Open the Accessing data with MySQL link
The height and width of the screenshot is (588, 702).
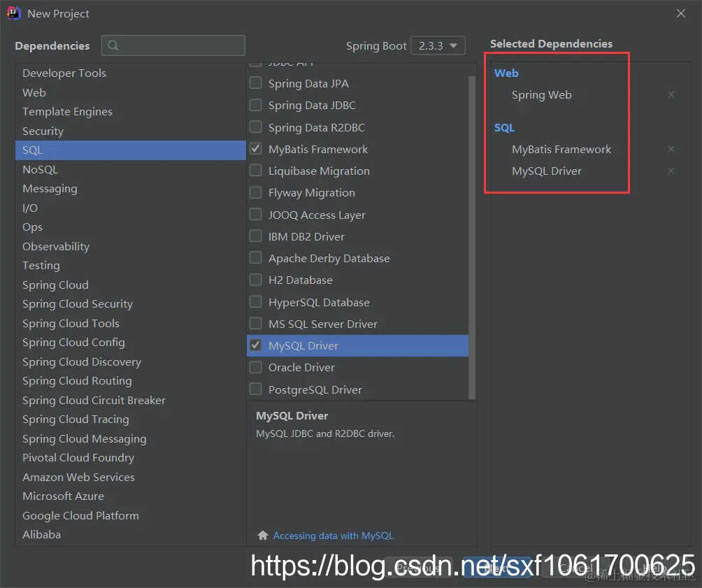pyautogui.click(x=333, y=536)
